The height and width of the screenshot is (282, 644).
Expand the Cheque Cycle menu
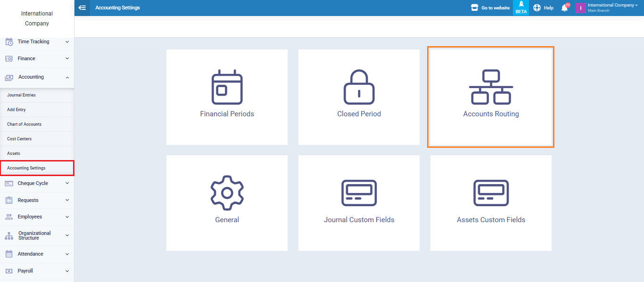click(x=37, y=184)
